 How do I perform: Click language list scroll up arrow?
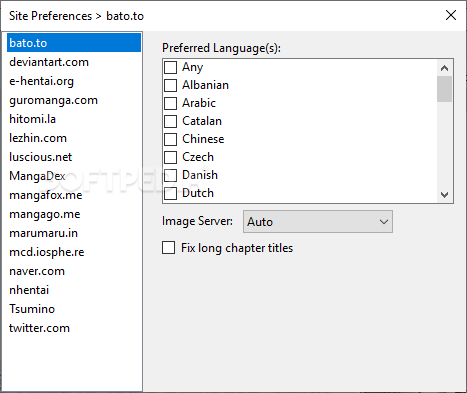click(444, 68)
